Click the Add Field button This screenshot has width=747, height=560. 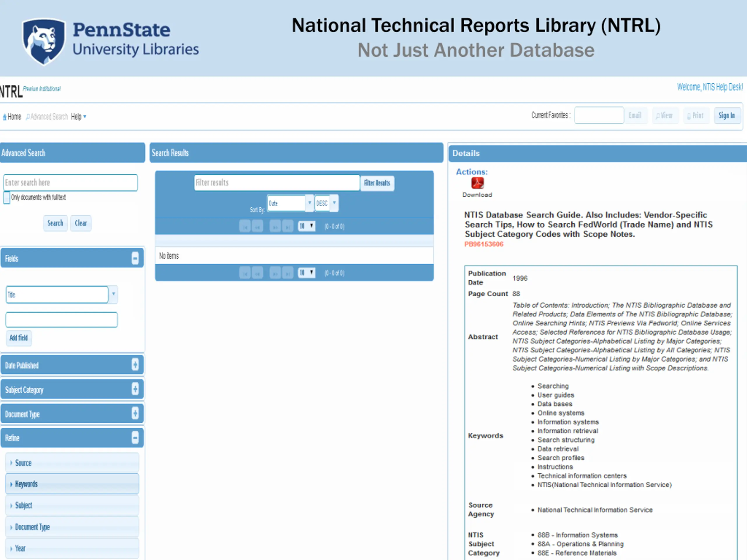[x=19, y=338]
